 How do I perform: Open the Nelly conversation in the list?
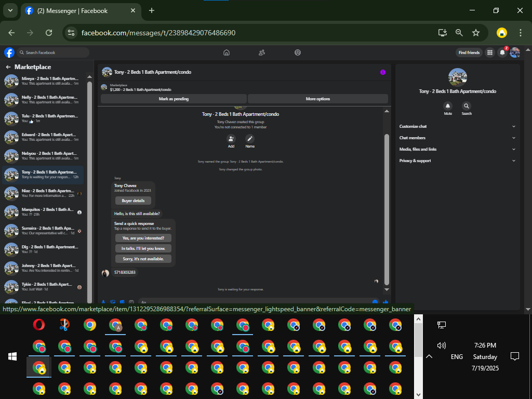(44, 99)
